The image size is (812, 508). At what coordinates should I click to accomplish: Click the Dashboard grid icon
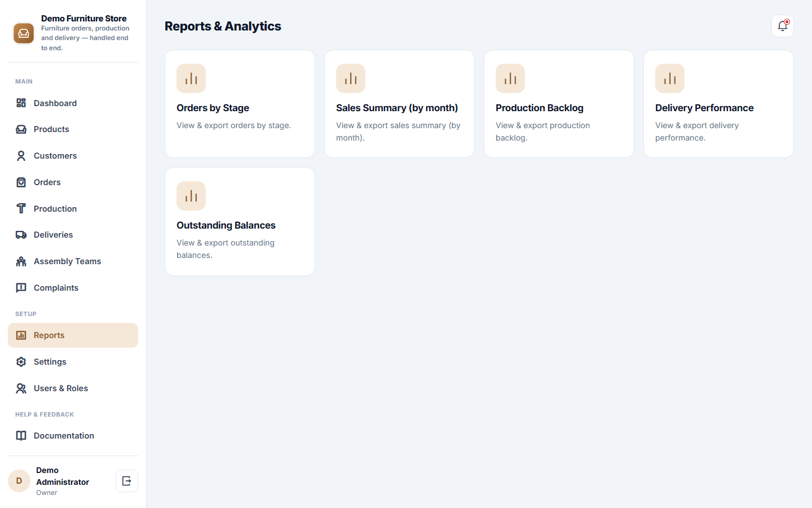point(21,103)
